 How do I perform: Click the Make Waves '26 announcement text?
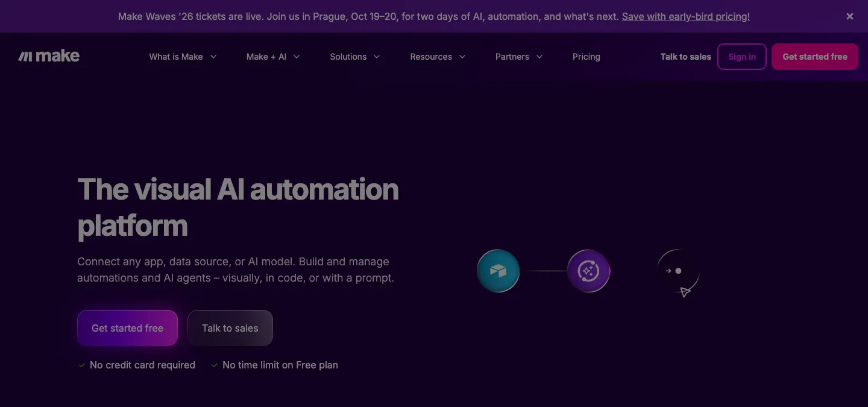[x=368, y=16]
